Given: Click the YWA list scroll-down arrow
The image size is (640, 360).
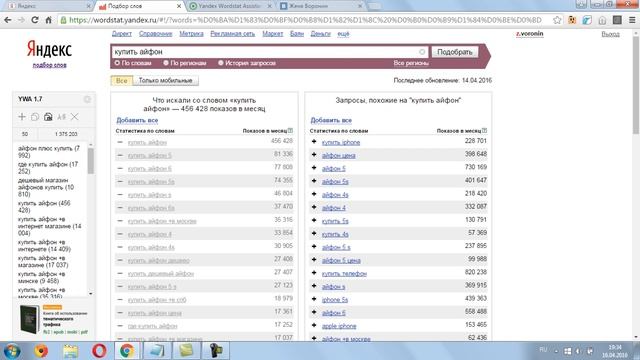Looking at the screenshot, I should click(91, 293).
